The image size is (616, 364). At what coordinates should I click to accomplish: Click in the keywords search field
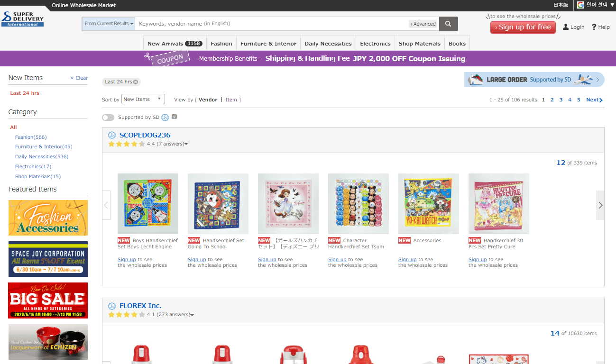pos(272,24)
